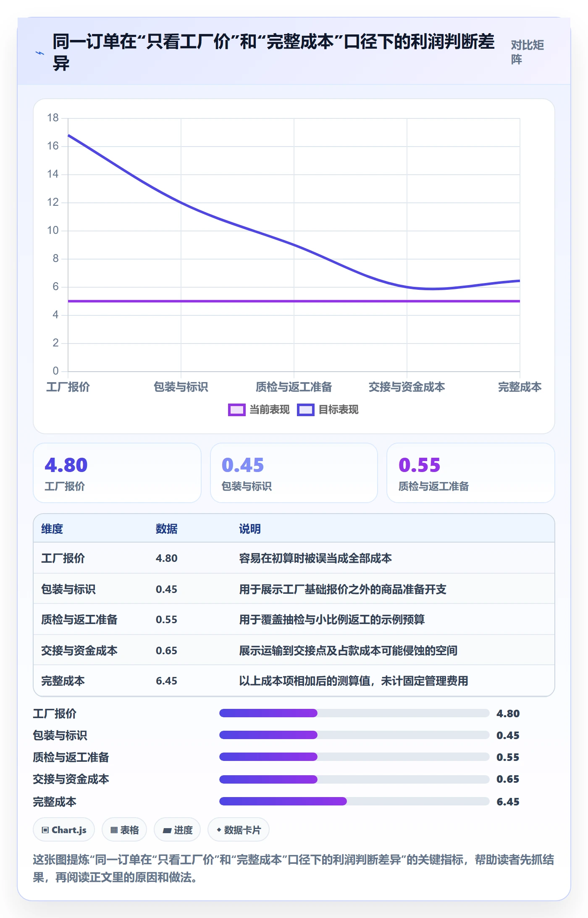Image resolution: width=588 pixels, height=918 pixels.
Task: Click the 完整成本 x-axis label on chart
Action: [520, 387]
